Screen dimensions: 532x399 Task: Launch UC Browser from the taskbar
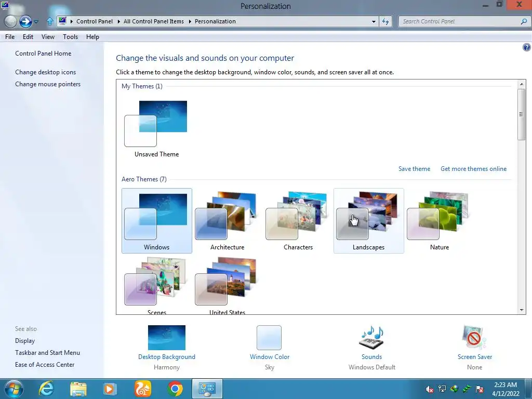(142, 389)
